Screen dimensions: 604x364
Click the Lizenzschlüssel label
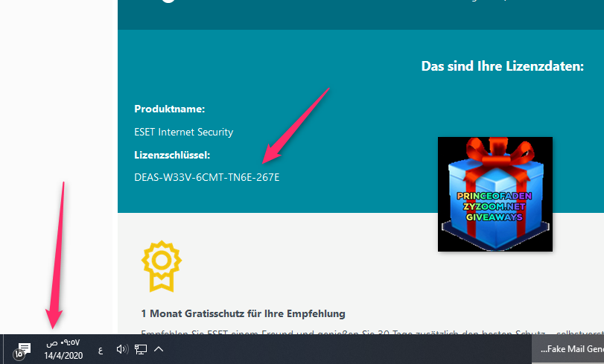(172, 155)
